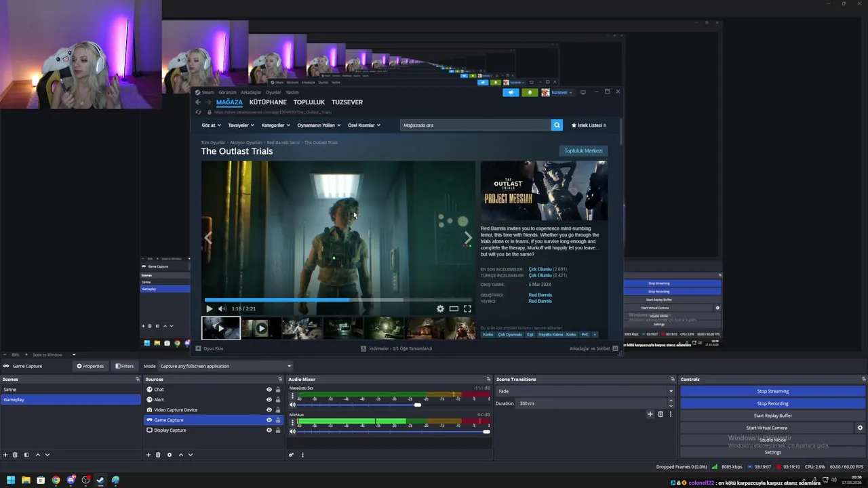The image size is (868, 488).
Task: Remove the scene transition with the trash icon
Action: point(660,414)
